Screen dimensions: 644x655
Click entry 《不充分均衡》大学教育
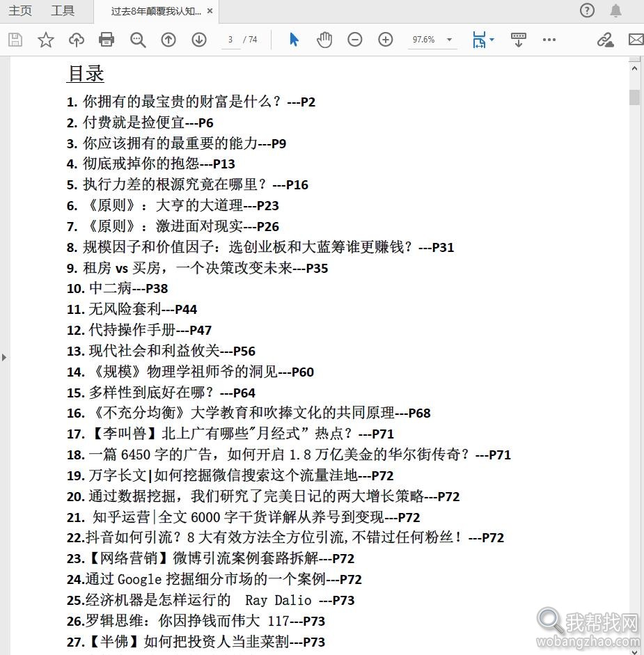click(x=249, y=413)
